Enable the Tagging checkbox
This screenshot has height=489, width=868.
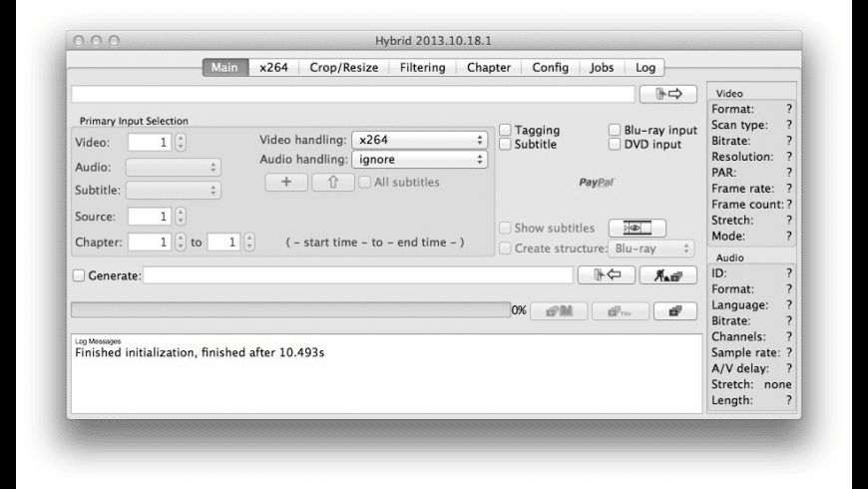505,130
